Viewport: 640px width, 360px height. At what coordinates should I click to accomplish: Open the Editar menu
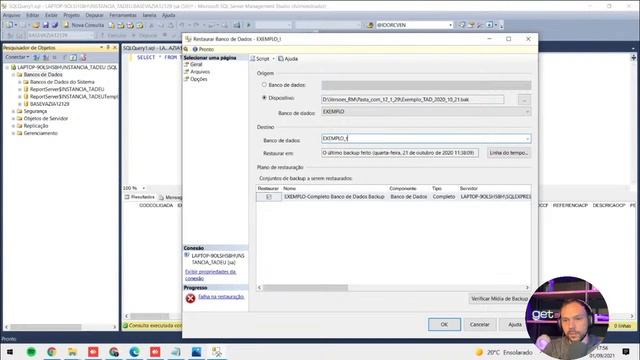[32, 15]
